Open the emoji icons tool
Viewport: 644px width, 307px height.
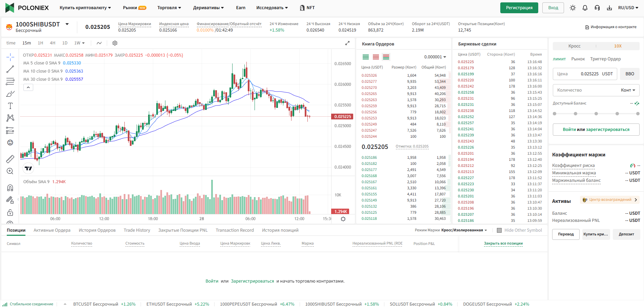[x=10, y=142]
